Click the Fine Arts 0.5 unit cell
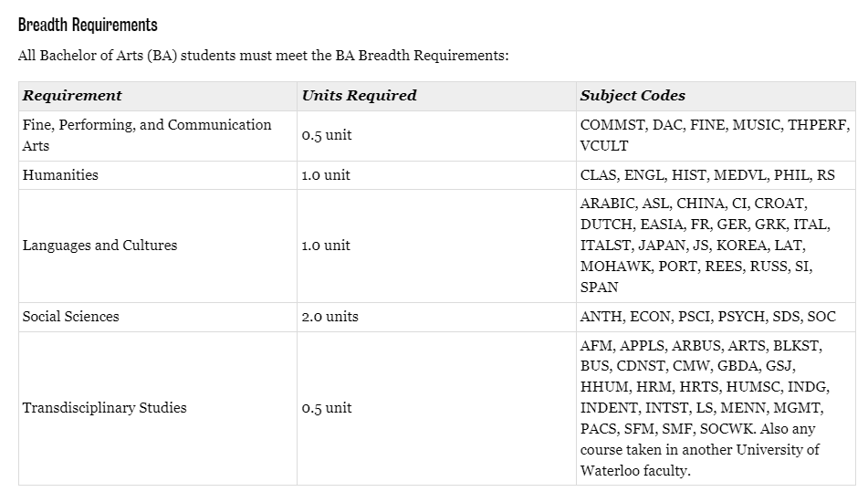The width and height of the screenshot is (868, 492). (x=436, y=136)
